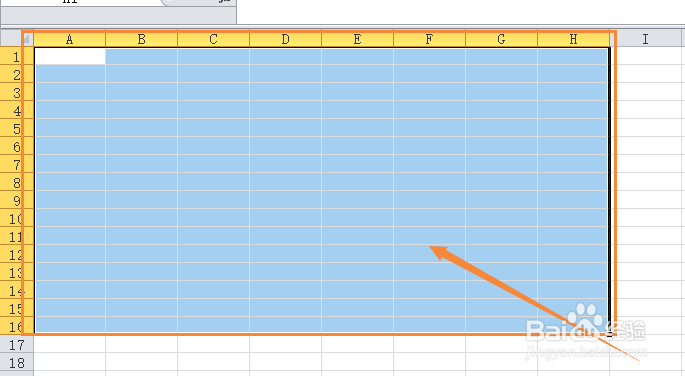Select row 4 header
Screen dimensions: 685x376
pyautogui.click(x=17, y=110)
